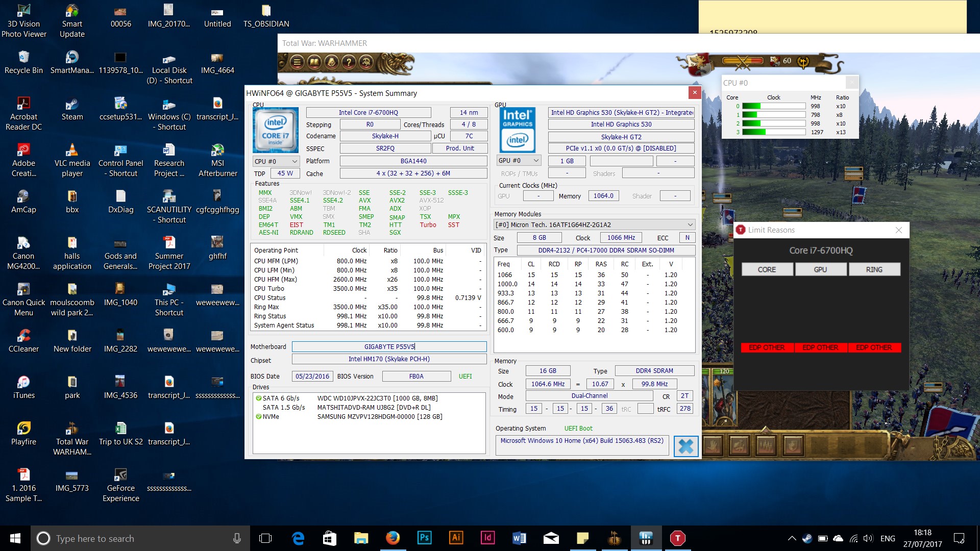Click the GPU button in Limit Reasons

click(820, 270)
